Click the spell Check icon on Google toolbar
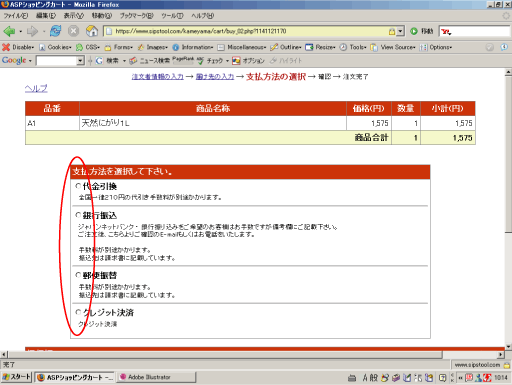The width and height of the screenshot is (512, 385). [x=200, y=61]
